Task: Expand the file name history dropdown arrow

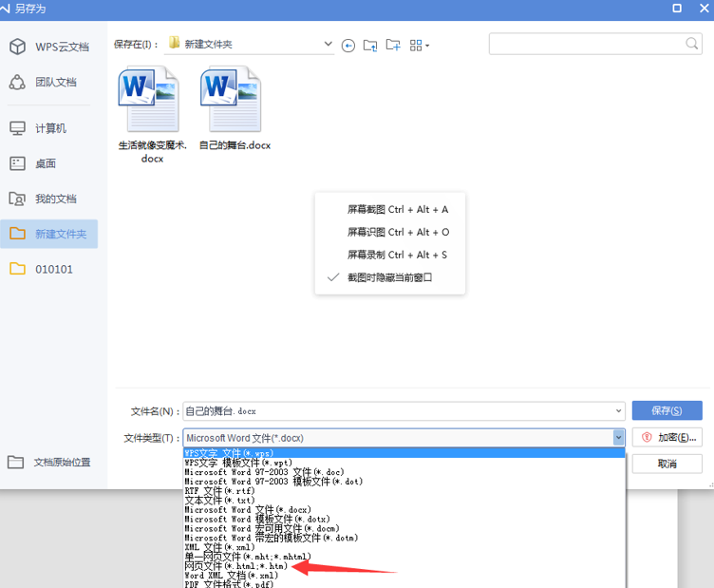Action: coord(618,411)
